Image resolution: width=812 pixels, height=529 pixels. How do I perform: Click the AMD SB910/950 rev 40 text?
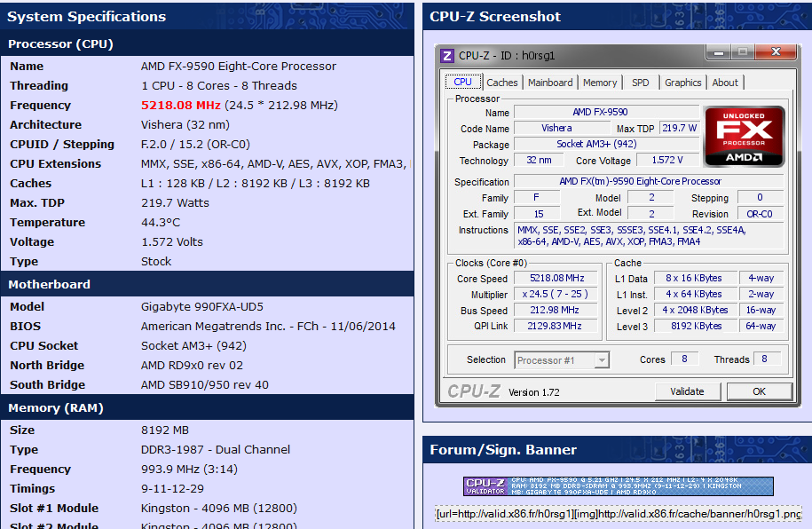pyautogui.click(x=205, y=385)
